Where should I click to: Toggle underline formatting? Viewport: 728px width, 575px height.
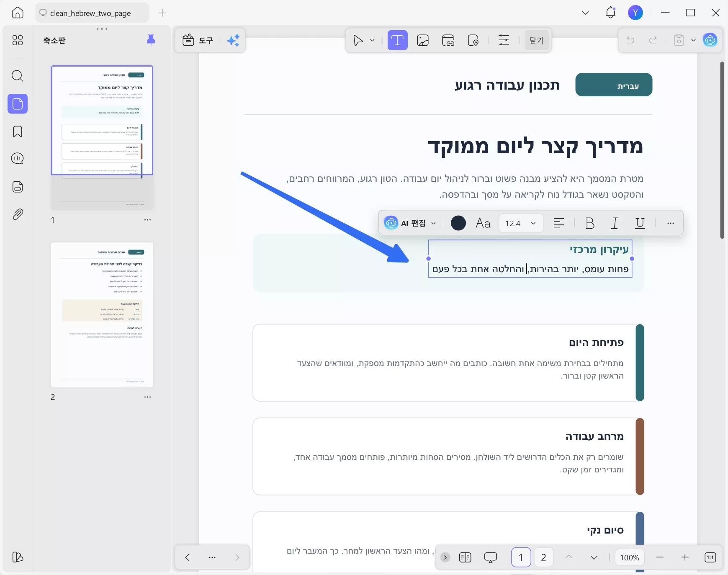pos(640,223)
